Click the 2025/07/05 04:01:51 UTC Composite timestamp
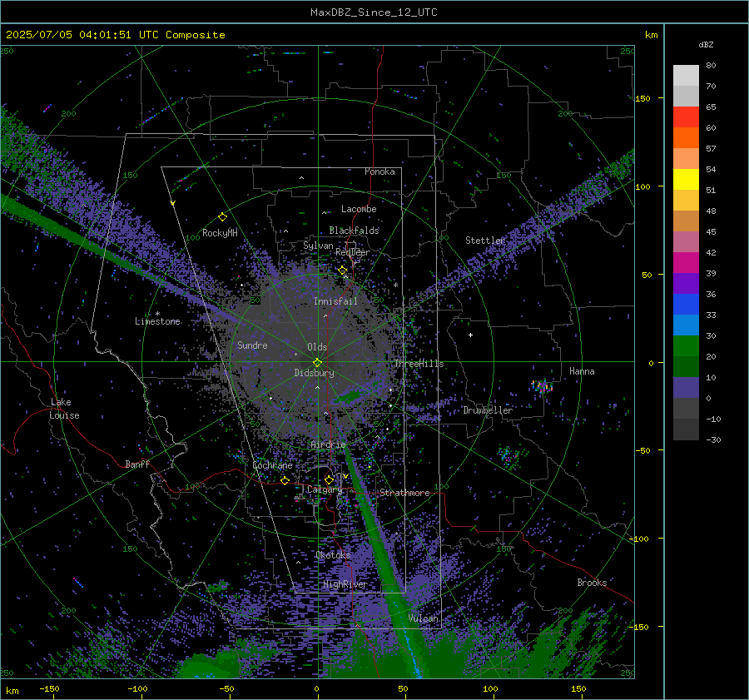Screen dimensions: 749x700 coord(115,35)
